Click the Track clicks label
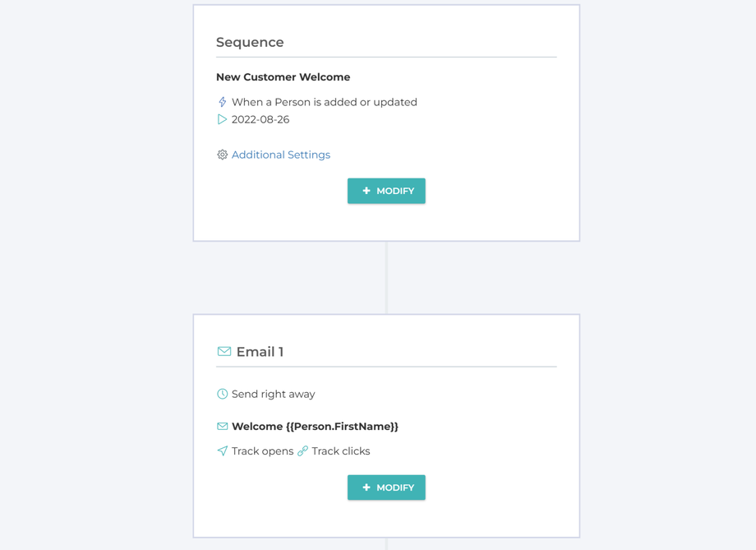Viewport: 756px width, 550px height. (340, 451)
